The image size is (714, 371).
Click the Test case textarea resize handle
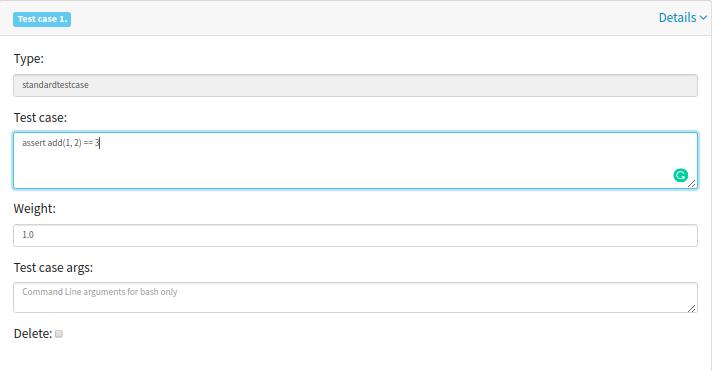point(692,183)
